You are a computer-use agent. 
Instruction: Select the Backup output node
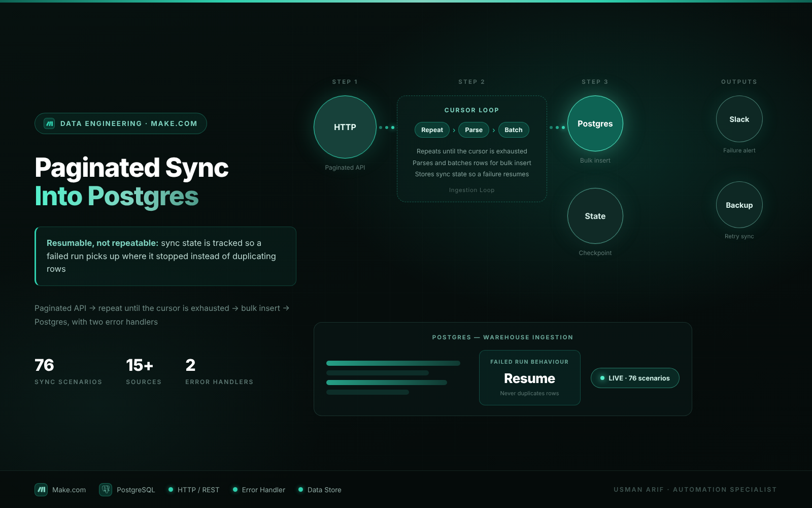[x=739, y=205]
